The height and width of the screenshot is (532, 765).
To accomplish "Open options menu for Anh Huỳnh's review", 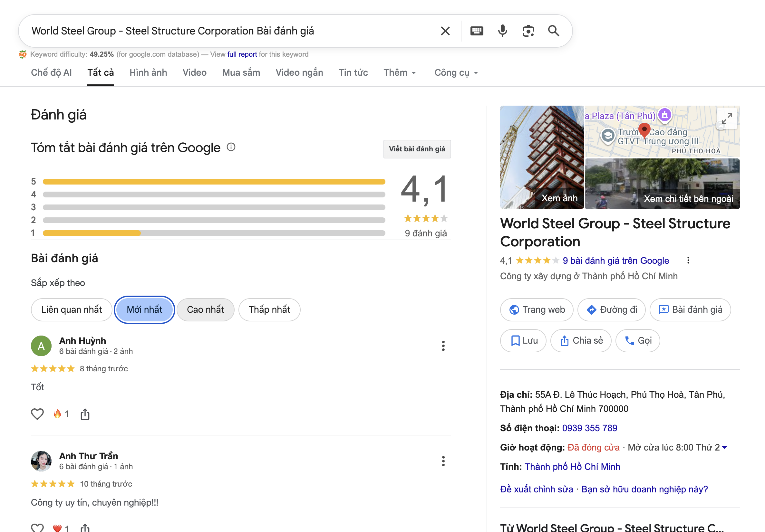I will [x=443, y=346].
